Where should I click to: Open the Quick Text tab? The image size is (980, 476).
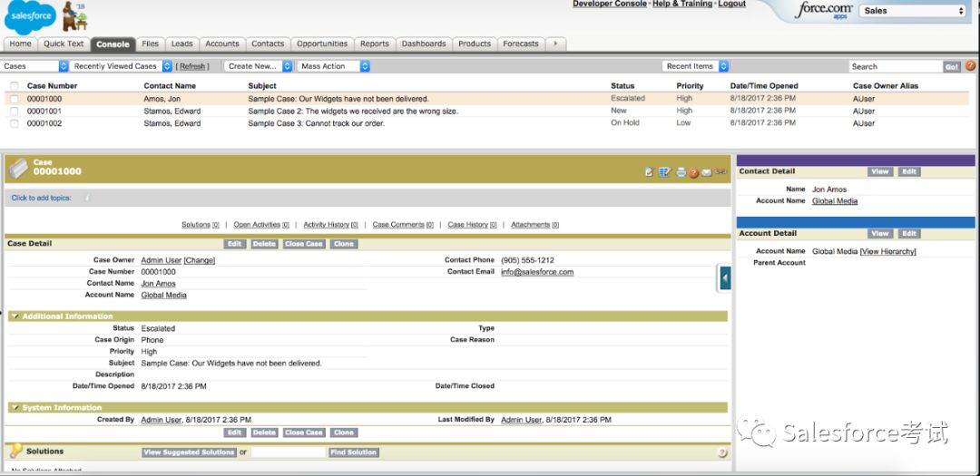[x=64, y=44]
